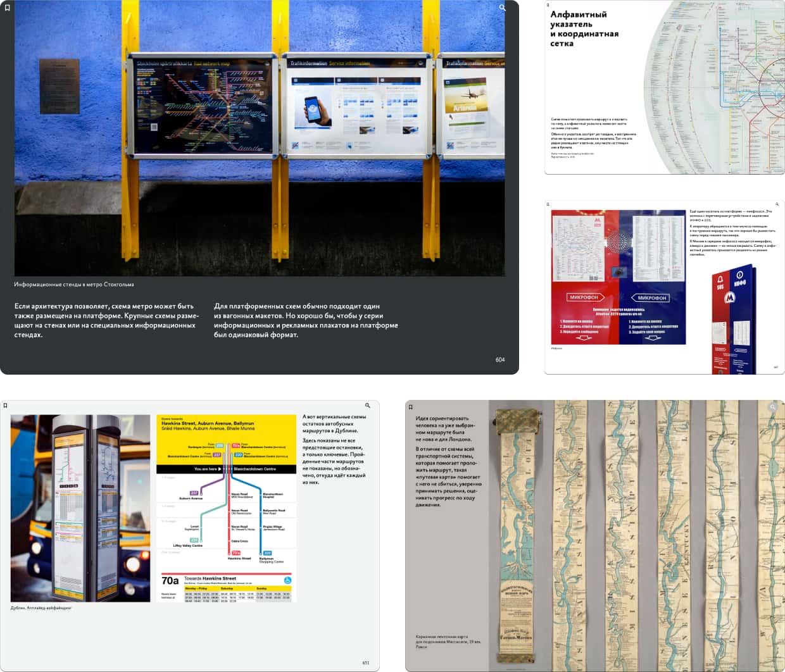The height and width of the screenshot is (672, 785).
Task: Open the circular Moscow metro map image
Action: (714, 87)
